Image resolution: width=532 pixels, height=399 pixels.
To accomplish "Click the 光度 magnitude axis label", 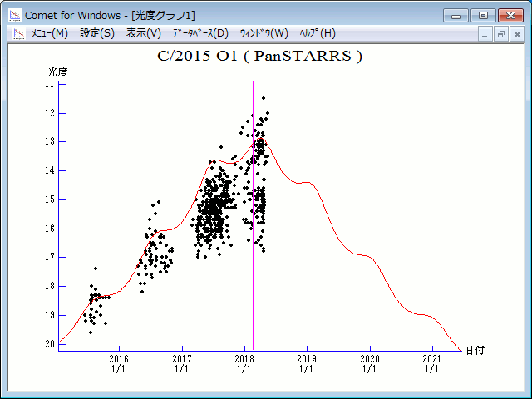I will tap(57, 72).
